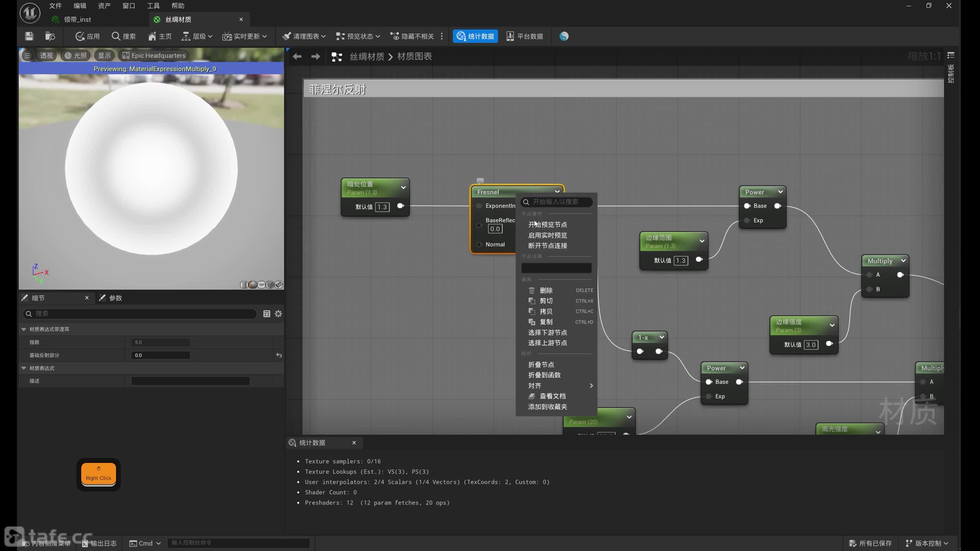
Task: Collapse the 材质表达式 section
Action: coord(24,368)
